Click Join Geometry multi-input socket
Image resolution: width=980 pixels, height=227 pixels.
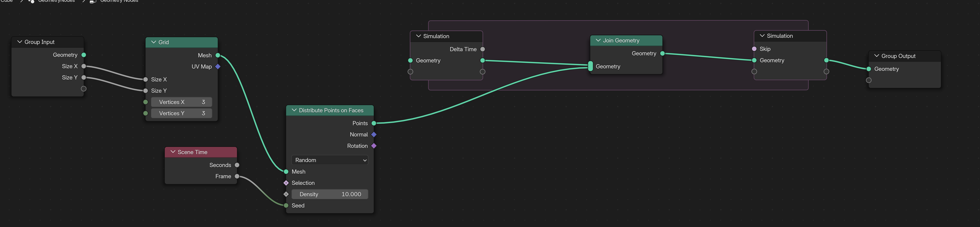(x=590, y=66)
